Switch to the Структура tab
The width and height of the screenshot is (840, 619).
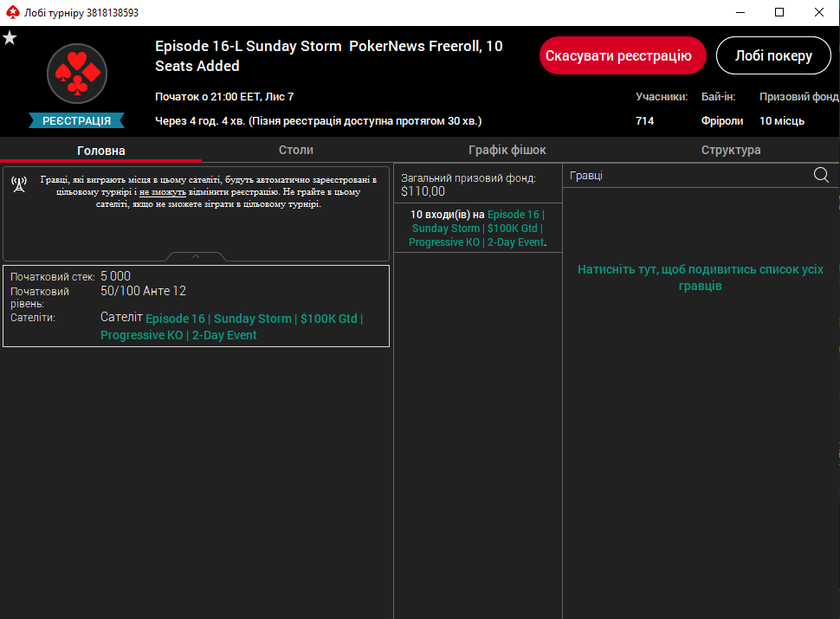(x=731, y=150)
